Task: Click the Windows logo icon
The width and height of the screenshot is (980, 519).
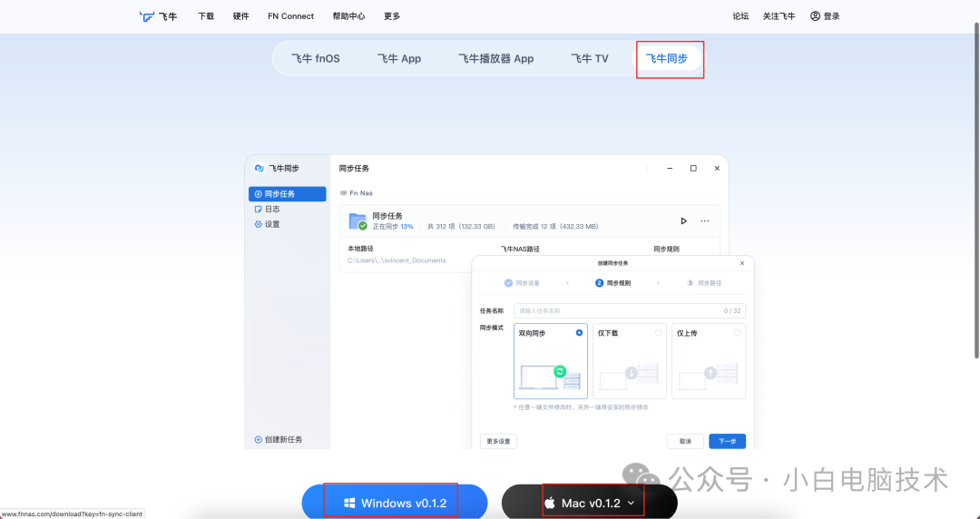Action: [x=349, y=503]
